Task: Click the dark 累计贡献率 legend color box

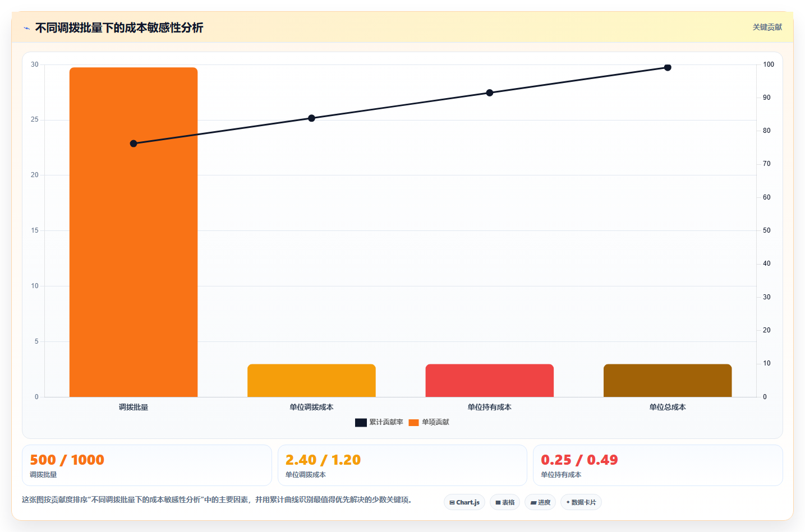Action: pyautogui.click(x=361, y=423)
